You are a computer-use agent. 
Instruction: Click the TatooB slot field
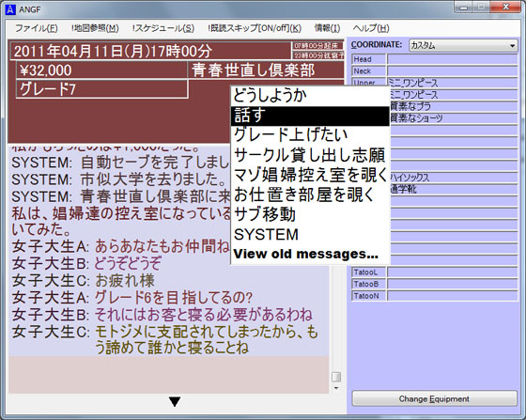452,284
